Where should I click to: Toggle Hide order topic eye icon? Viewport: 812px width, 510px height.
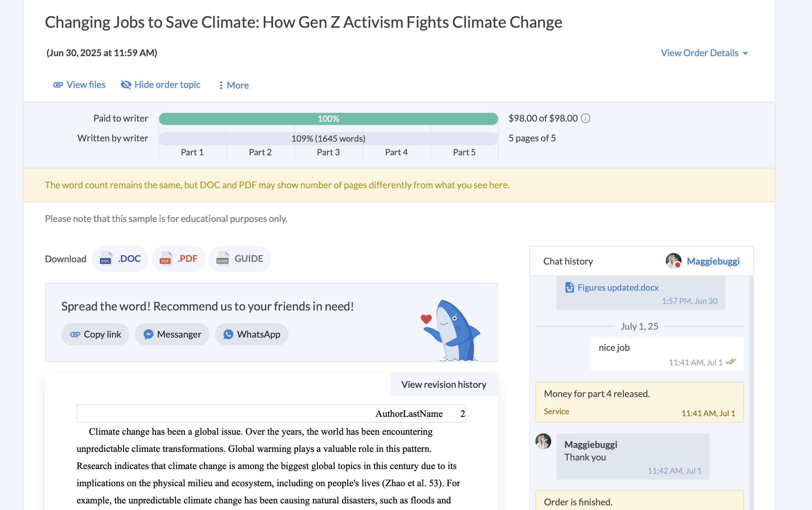[126, 85]
